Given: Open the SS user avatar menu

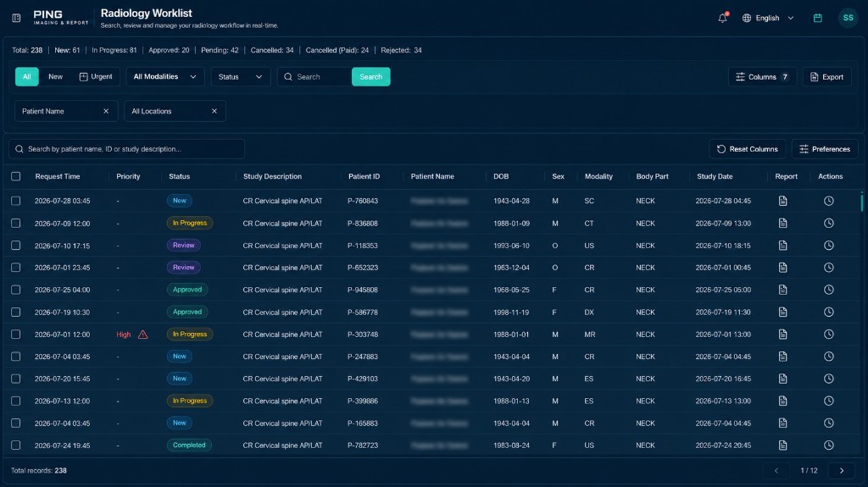Looking at the screenshot, I should (x=848, y=18).
